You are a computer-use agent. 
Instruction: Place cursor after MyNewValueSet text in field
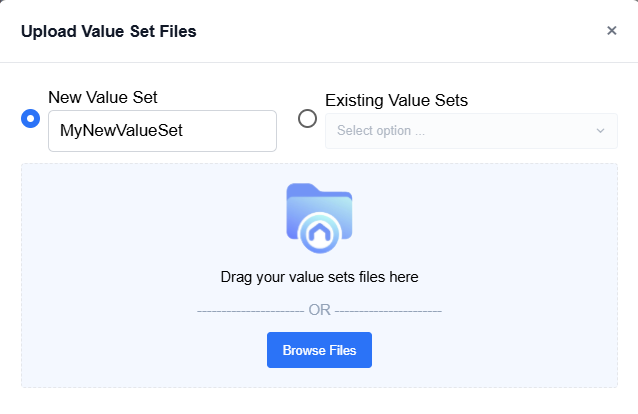click(185, 131)
